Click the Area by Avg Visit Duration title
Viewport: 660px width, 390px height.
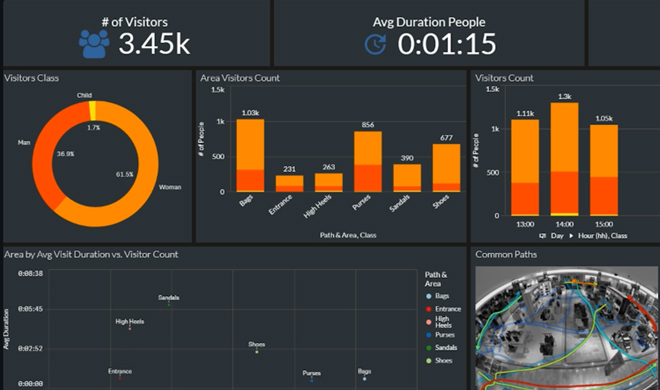click(x=91, y=255)
